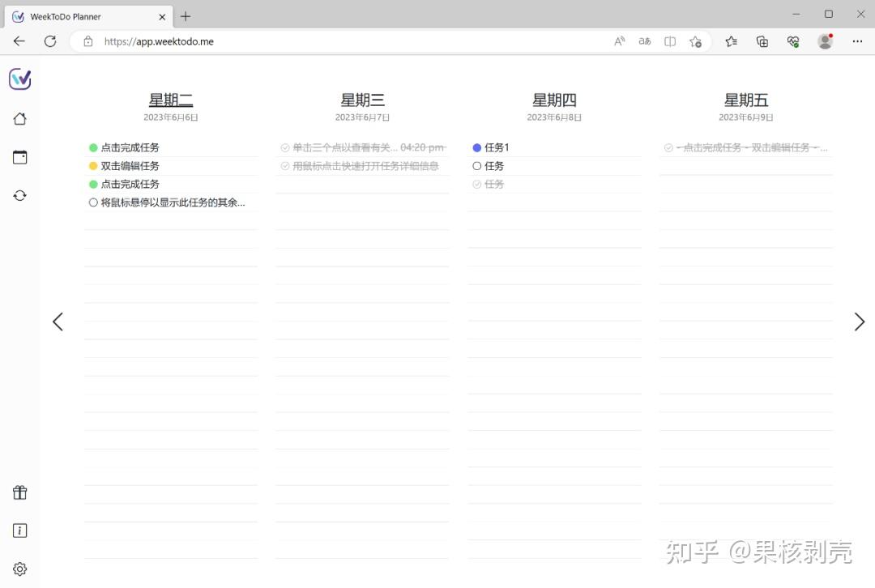Screen dimensions: 875x588
Task: Click the WeekToDo logo icon
Action: coord(20,79)
